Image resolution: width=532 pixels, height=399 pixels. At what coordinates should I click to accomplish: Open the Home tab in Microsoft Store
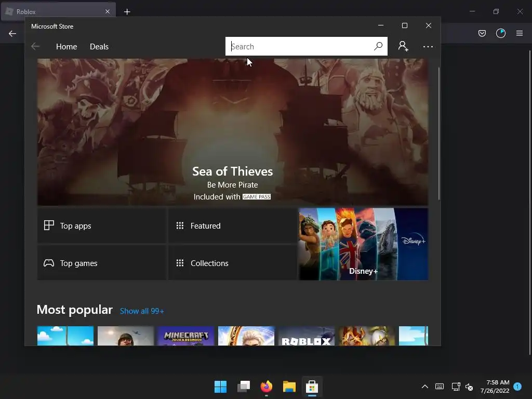tap(66, 46)
